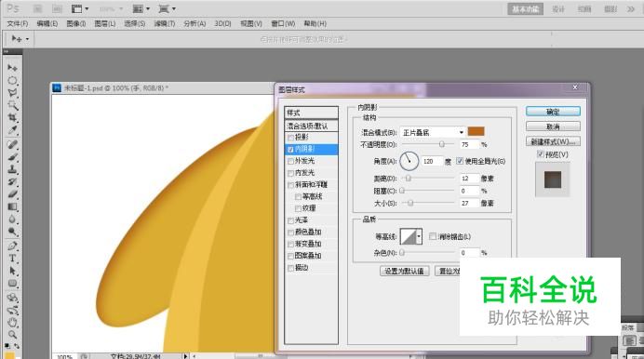Viewport: 644px width, 359px height.
Task: Open status bar info arrow menu
Action: 185,356
